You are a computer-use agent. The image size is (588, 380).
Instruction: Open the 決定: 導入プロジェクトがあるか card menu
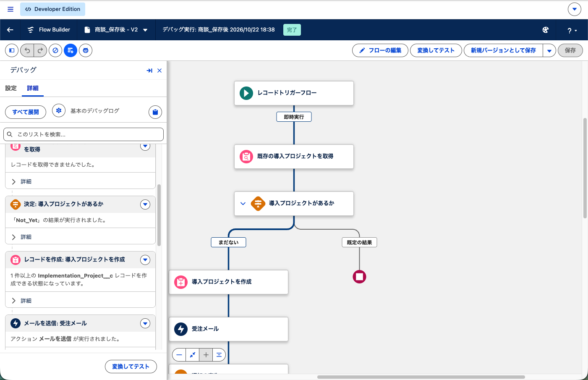click(145, 204)
